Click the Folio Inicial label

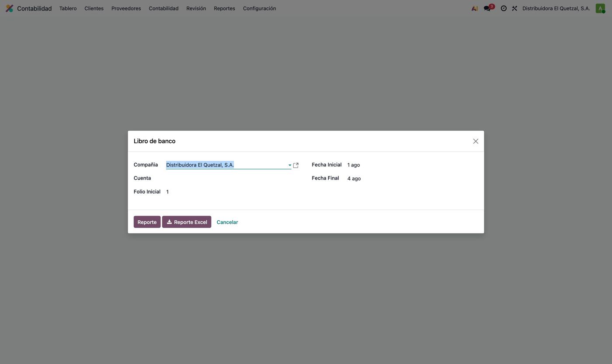coord(147,191)
